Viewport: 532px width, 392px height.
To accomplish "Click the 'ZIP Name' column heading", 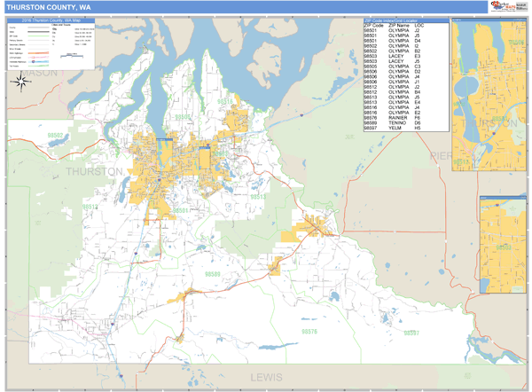I will (399, 26).
